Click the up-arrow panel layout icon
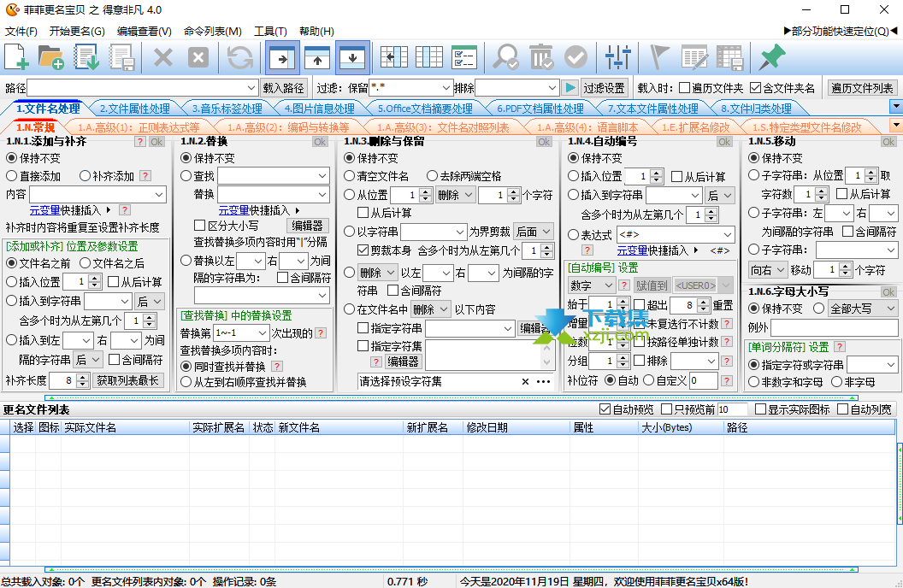The height and width of the screenshot is (588, 903). pyautogui.click(x=317, y=57)
